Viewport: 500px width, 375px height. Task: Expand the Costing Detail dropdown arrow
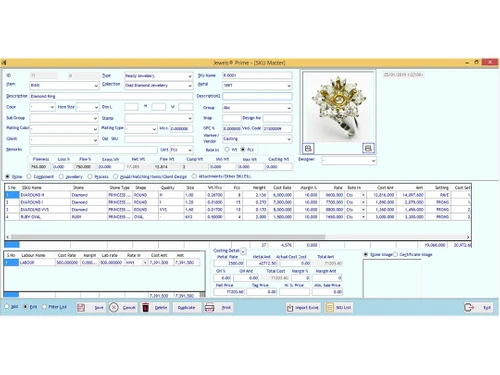point(243,251)
